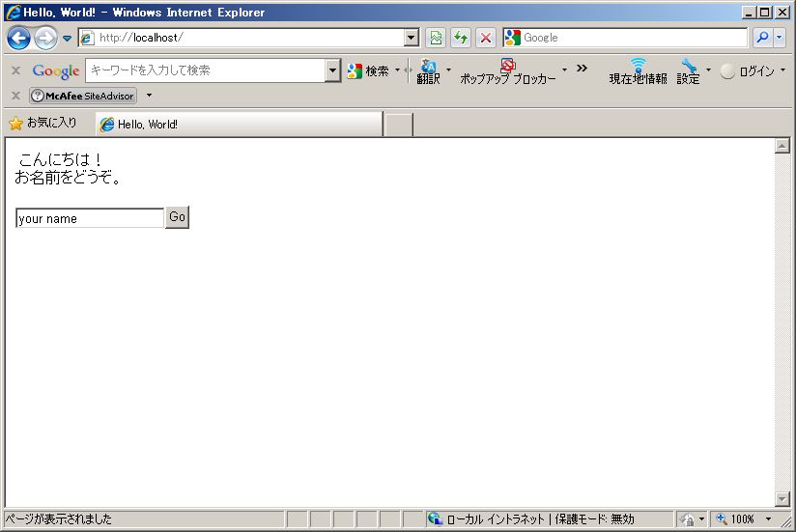The height and width of the screenshot is (532, 796).
Task: Open the recent pages dropdown arrow
Action: [x=67, y=38]
